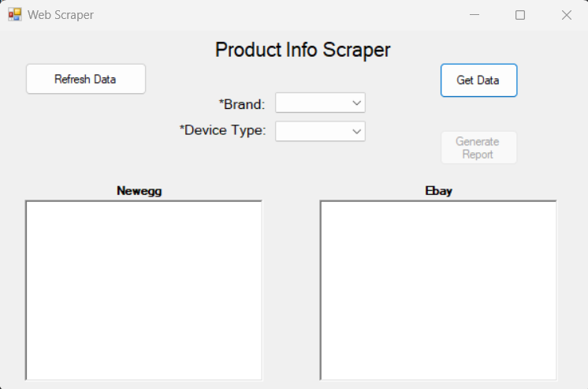Screen dimensions: 588x389
Task: Maximize the Web Scraper window
Action: pos(520,15)
